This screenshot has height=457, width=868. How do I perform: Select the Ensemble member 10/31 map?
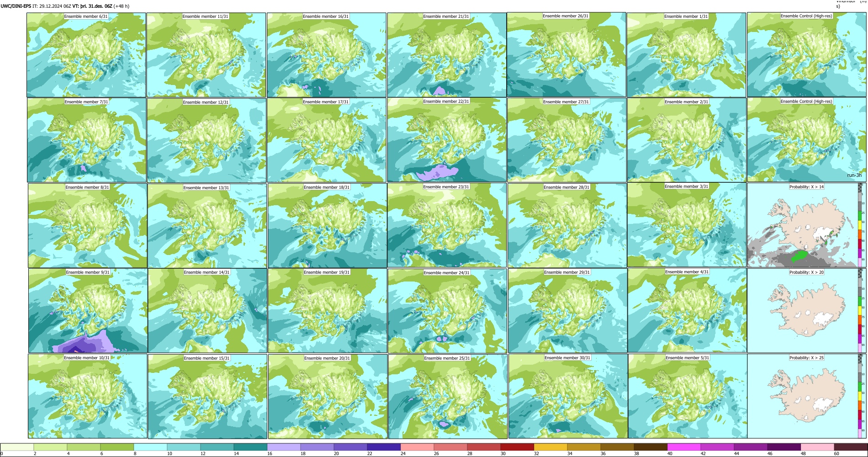pyautogui.click(x=88, y=396)
